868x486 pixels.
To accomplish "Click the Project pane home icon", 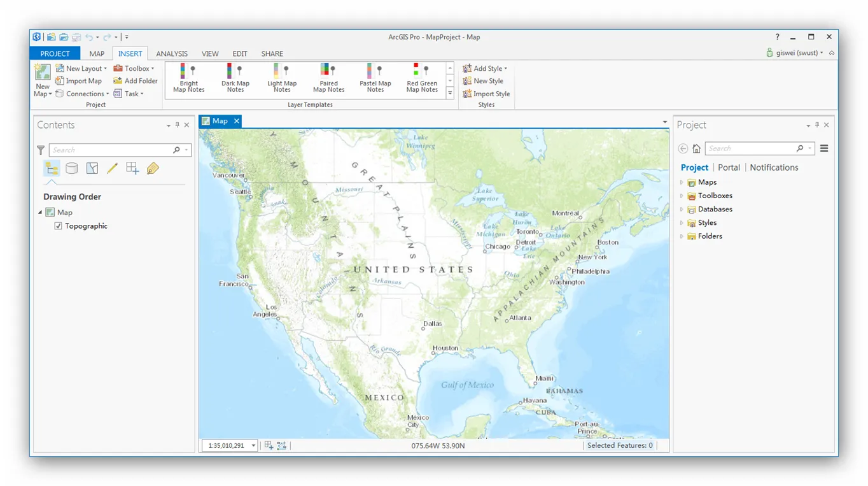I will tap(696, 148).
